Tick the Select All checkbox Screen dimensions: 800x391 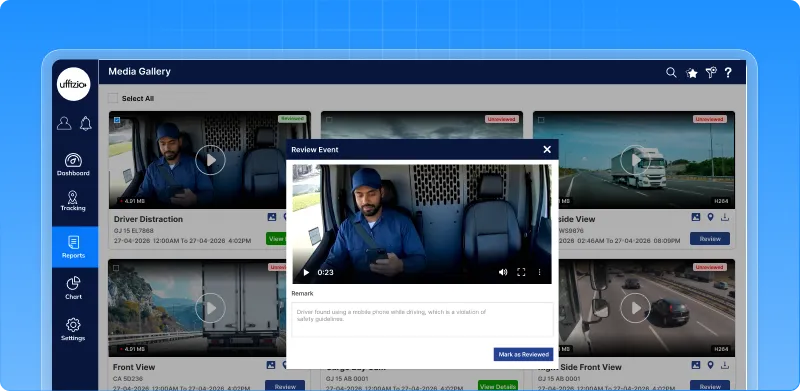pos(113,98)
